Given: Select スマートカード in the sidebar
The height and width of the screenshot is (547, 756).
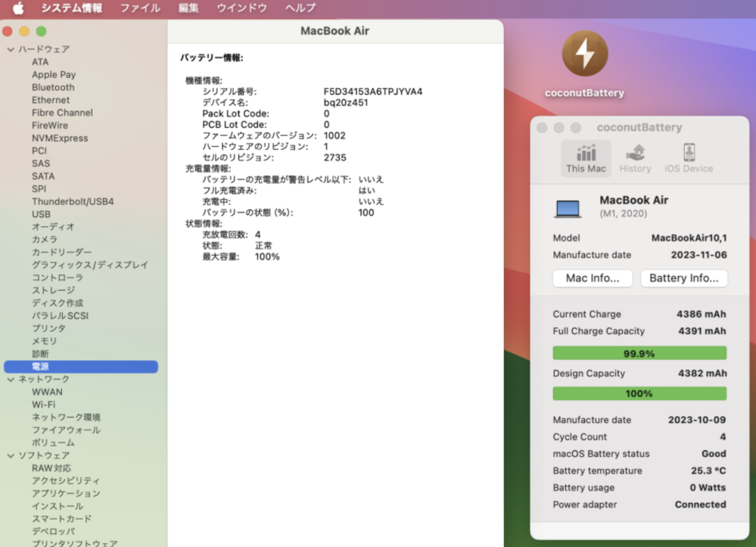Looking at the screenshot, I should (62, 518).
